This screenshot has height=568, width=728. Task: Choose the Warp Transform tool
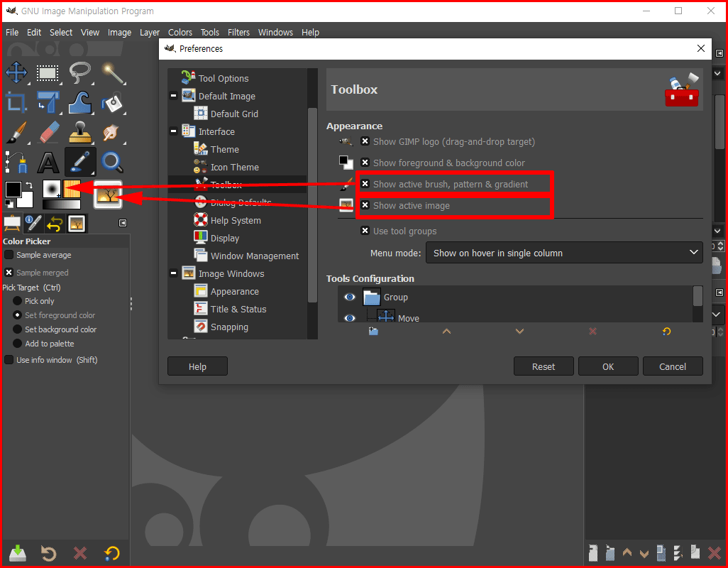click(80, 102)
